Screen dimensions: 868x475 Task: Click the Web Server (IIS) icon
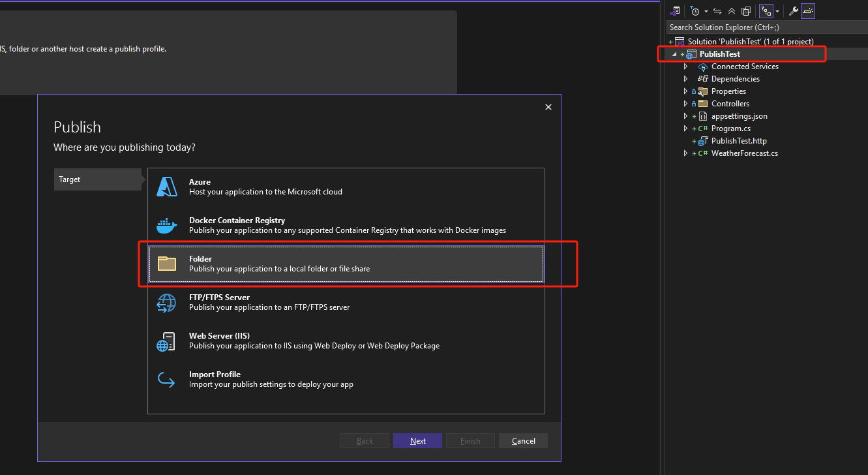(166, 341)
